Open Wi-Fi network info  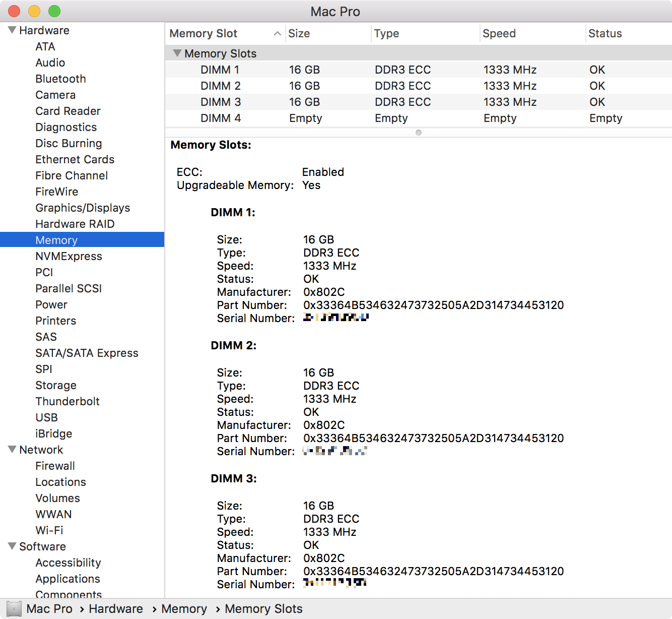point(49,530)
